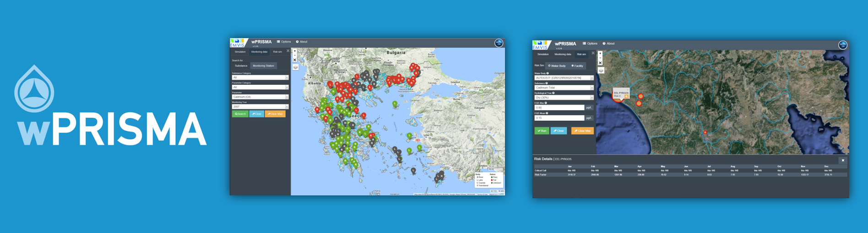
Task: Click green Run button
Action: pyautogui.click(x=542, y=131)
